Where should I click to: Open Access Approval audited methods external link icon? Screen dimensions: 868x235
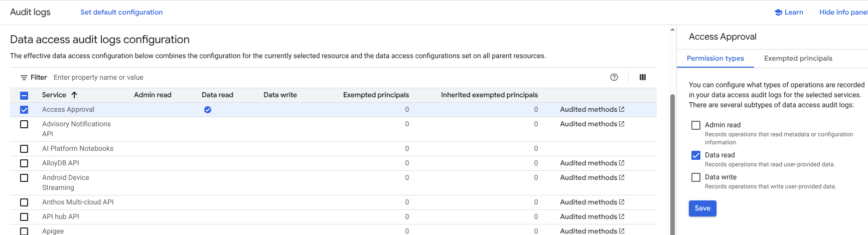point(622,109)
